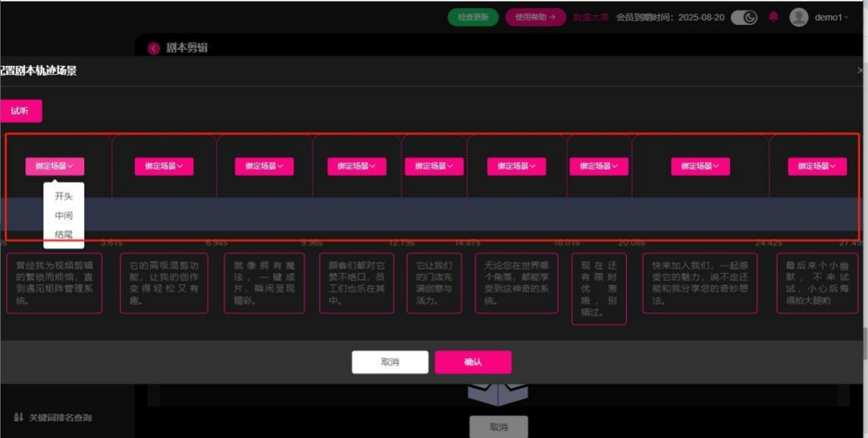868x438 pixels.
Task: Choose 中间 in the scene dropdown
Action: coord(64,216)
